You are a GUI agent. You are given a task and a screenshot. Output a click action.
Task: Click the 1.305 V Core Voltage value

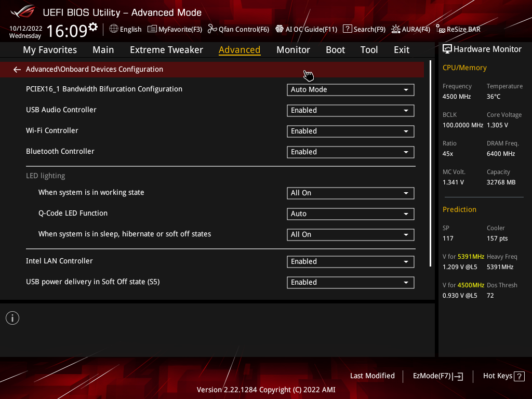pyautogui.click(x=497, y=125)
